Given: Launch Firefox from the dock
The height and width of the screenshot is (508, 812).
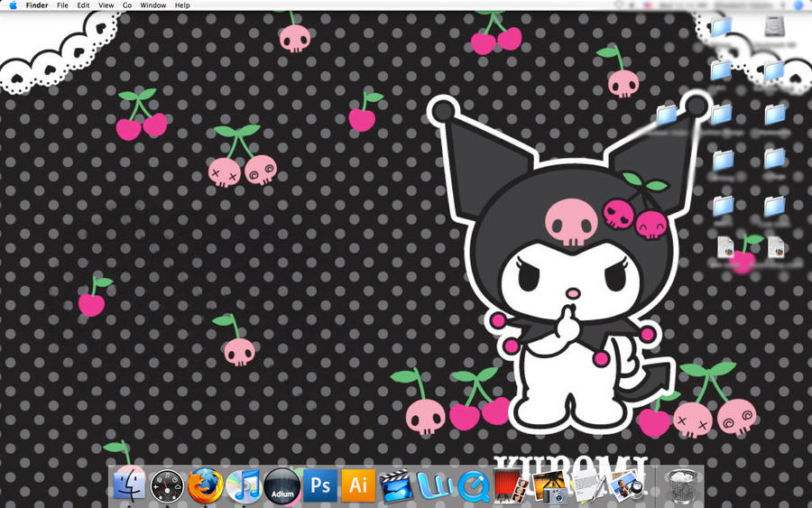Looking at the screenshot, I should pos(205,485).
